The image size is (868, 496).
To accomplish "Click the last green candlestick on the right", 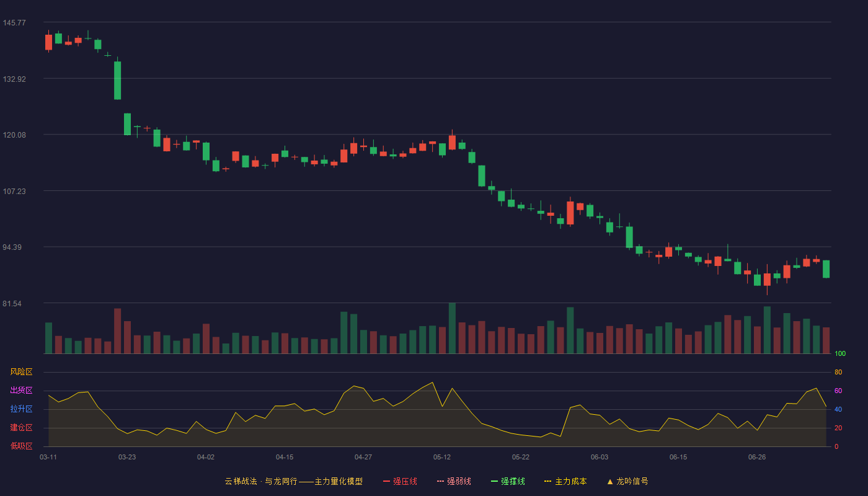I will click(x=826, y=269).
